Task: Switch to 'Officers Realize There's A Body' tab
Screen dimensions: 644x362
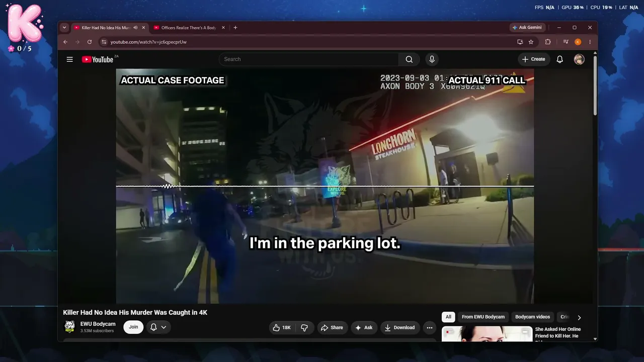Action: [x=189, y=28]
